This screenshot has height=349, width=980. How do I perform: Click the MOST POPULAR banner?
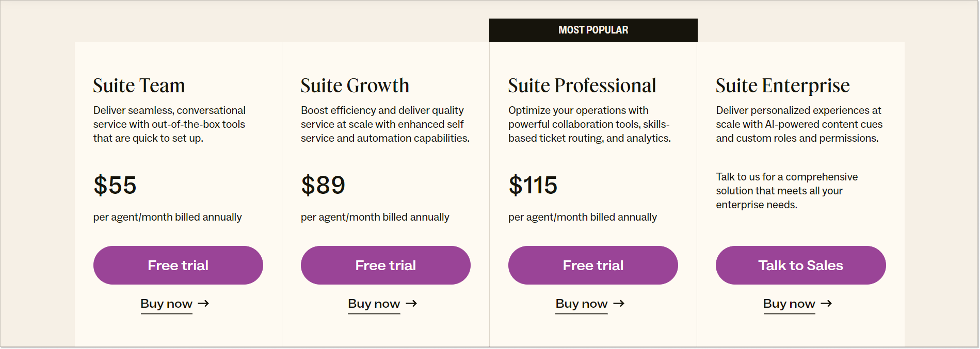coord(593,30)
